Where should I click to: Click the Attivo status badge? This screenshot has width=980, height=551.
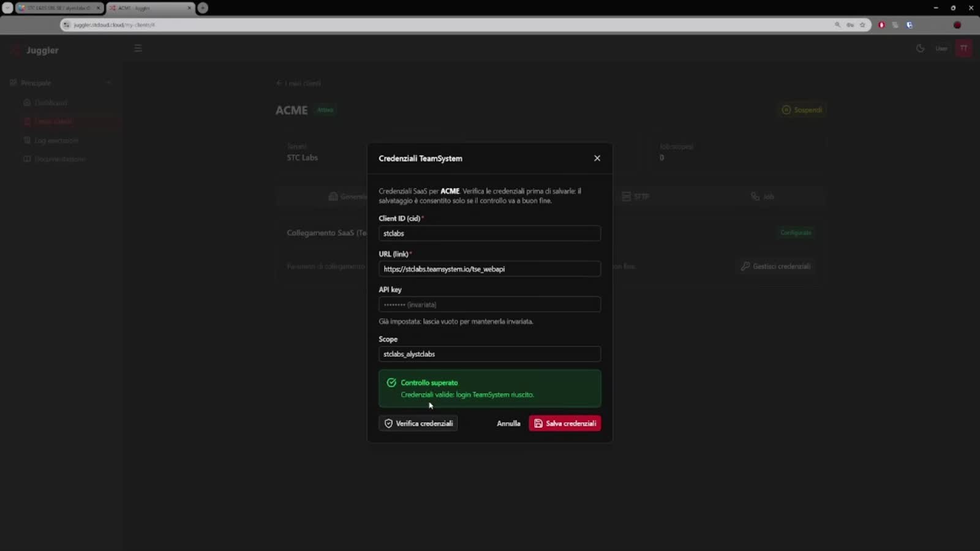coord(325,110)
